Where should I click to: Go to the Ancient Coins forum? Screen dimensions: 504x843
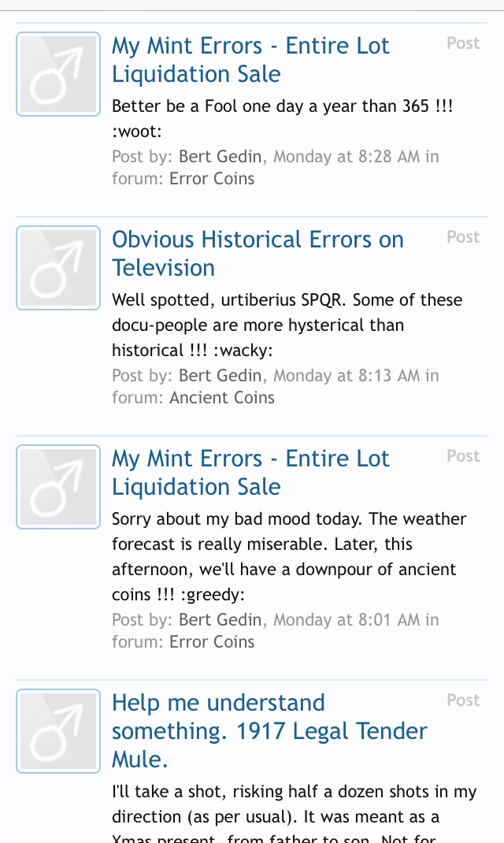coord(221,398)
